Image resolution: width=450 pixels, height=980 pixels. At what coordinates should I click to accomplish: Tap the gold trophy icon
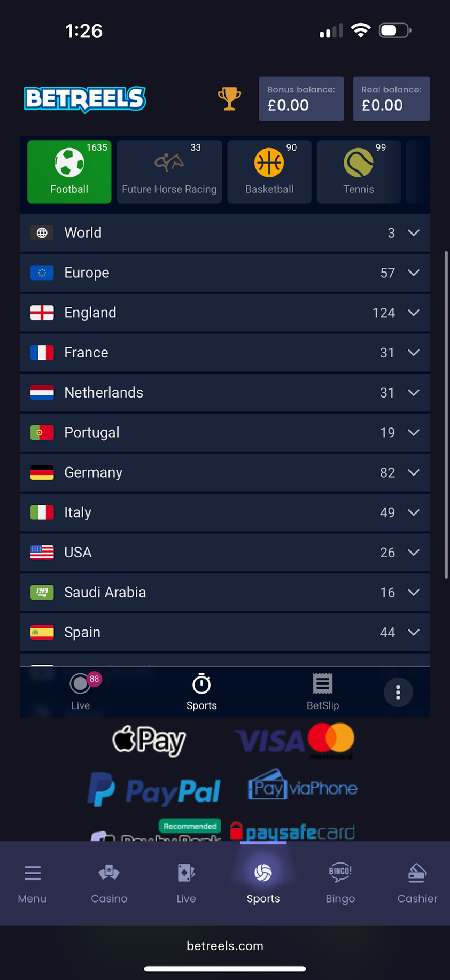tap(229, 99)
